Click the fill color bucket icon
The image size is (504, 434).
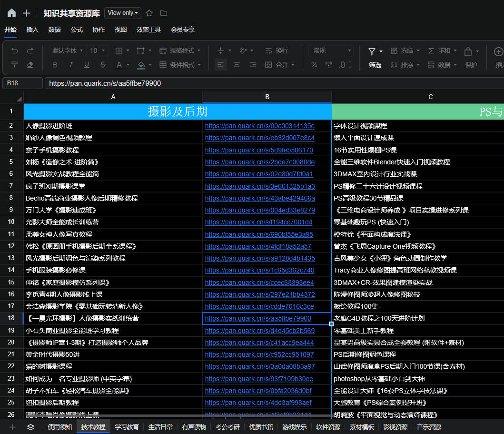[x=141, y=65]
